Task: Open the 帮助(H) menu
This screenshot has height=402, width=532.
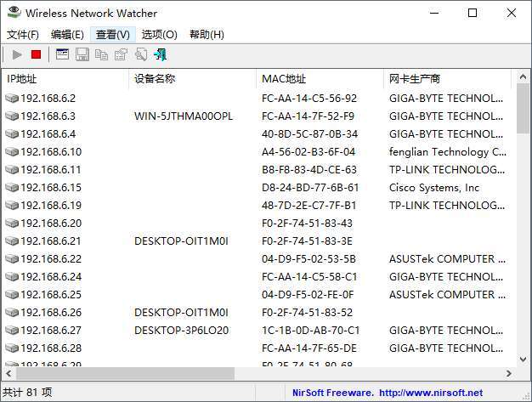Action: [x=207, y=34]
